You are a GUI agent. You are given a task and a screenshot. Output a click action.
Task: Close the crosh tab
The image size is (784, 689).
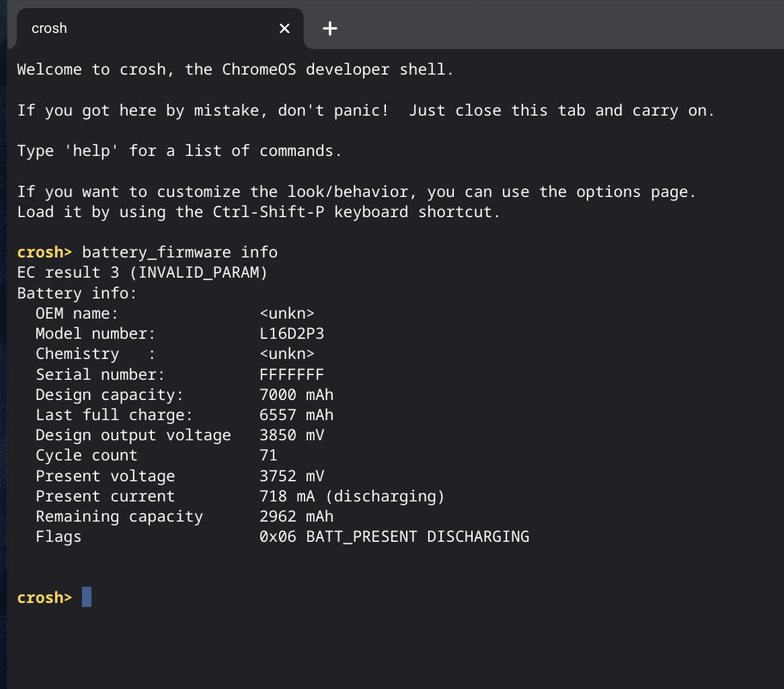tap(284, 28)
